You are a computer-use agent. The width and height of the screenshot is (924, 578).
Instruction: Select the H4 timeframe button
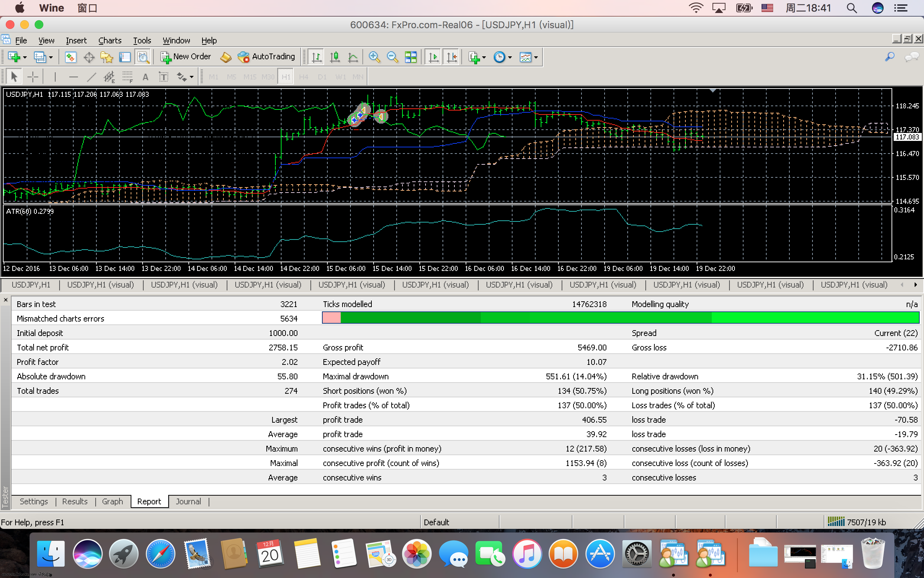point(304,77)
